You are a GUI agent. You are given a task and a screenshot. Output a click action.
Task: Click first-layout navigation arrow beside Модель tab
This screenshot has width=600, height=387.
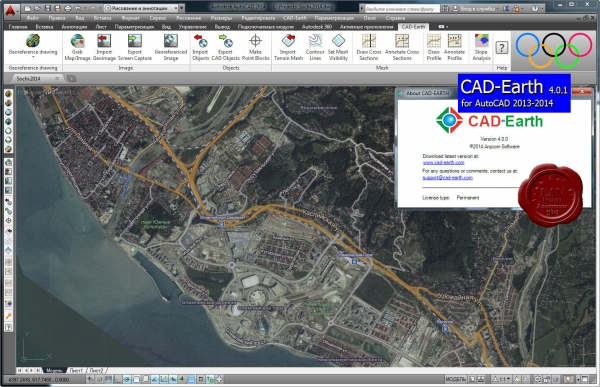[x=19, y=371]
